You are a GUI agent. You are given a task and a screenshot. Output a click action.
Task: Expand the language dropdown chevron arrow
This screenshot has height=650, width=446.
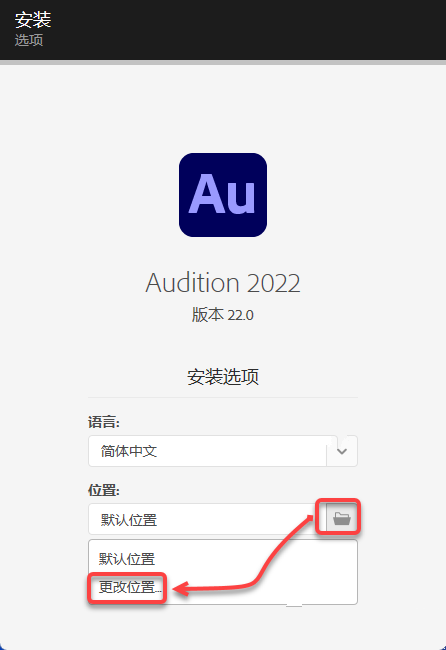click(x=342, y=451)
